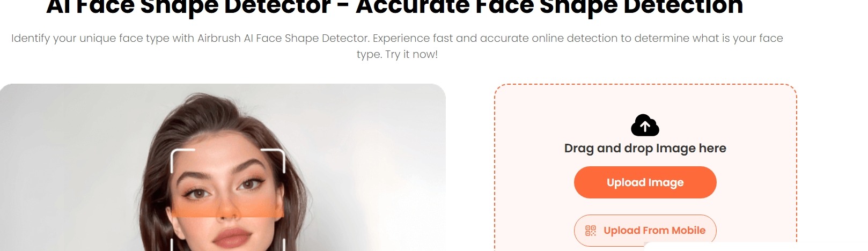Click the cloud upload icon
Screen dimensions: 868x251
(645, 125)
